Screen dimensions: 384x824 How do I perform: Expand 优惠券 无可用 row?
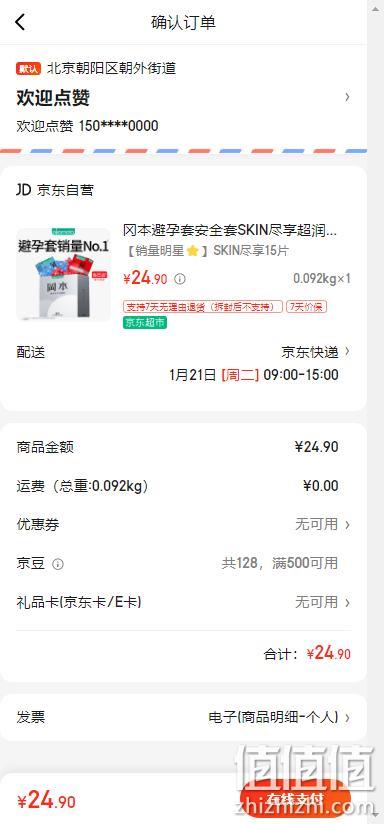(184, 524)
